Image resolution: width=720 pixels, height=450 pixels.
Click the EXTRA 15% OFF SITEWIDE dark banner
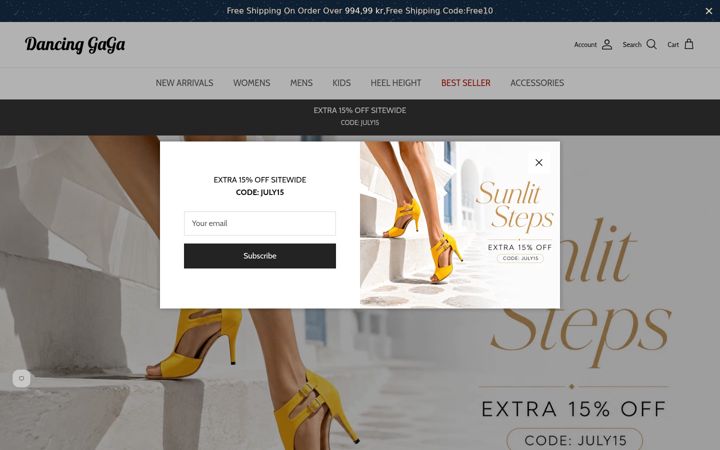click(360, 117)
